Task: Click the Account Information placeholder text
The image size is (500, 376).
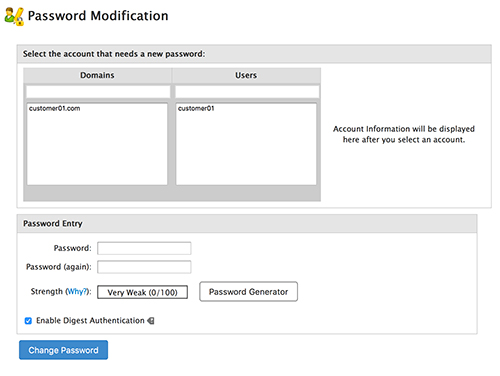Action: tap(404, 134)
